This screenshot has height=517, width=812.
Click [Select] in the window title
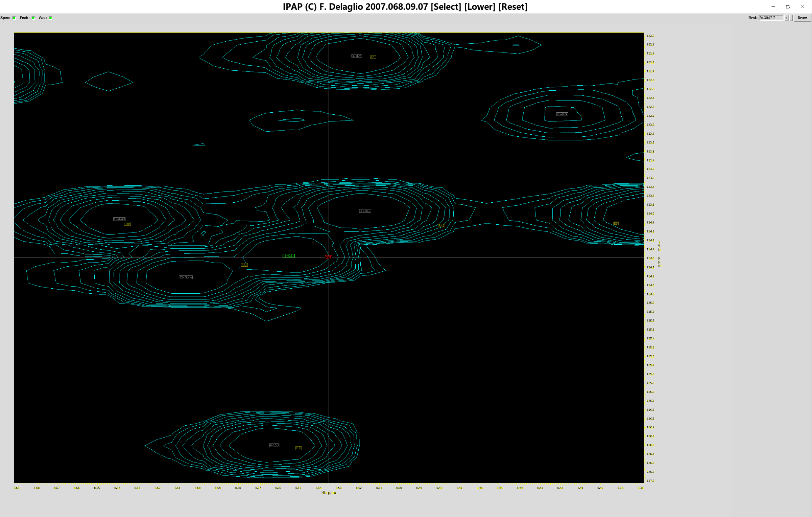click(x=446, y=7)
